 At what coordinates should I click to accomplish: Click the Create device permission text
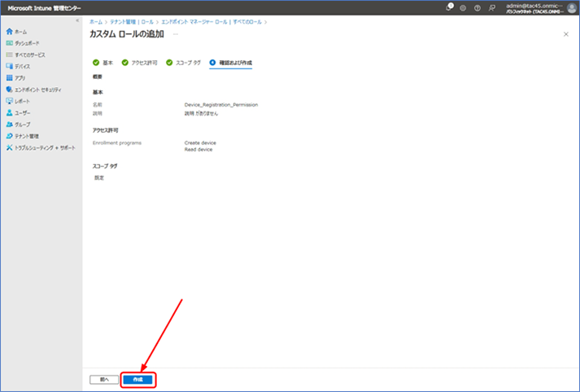coord(200,143)
